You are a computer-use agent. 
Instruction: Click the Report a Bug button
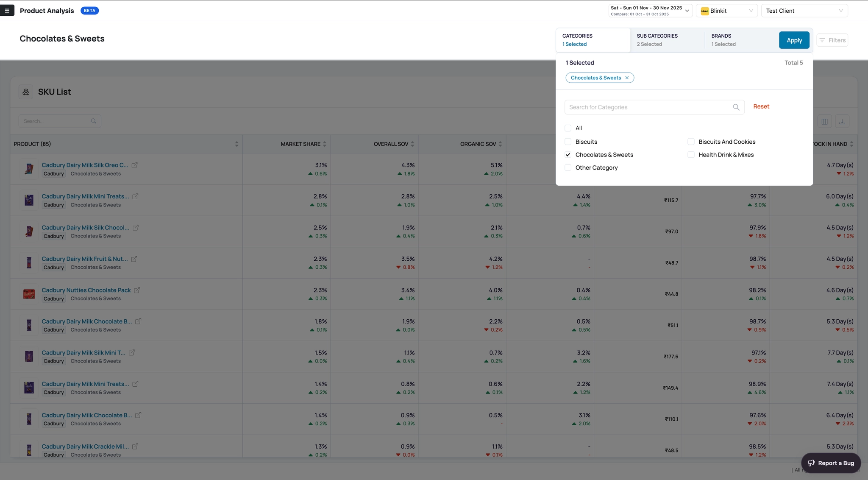click(x=831, y=463)
